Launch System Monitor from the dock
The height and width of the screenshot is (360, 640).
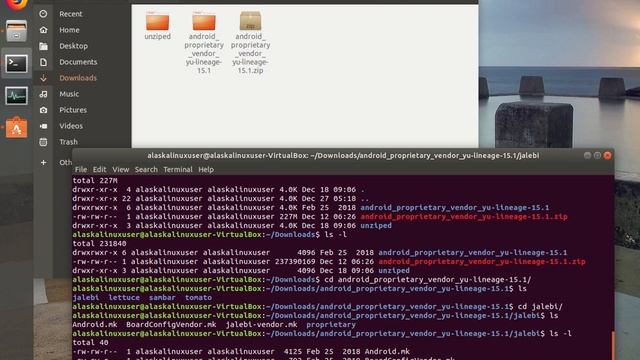16,96
